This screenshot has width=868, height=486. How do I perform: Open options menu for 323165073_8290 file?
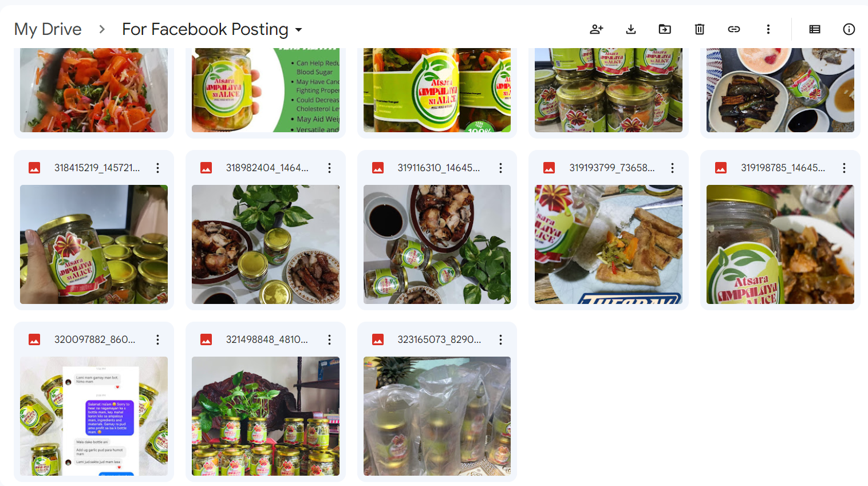click(x=500, y=339)
